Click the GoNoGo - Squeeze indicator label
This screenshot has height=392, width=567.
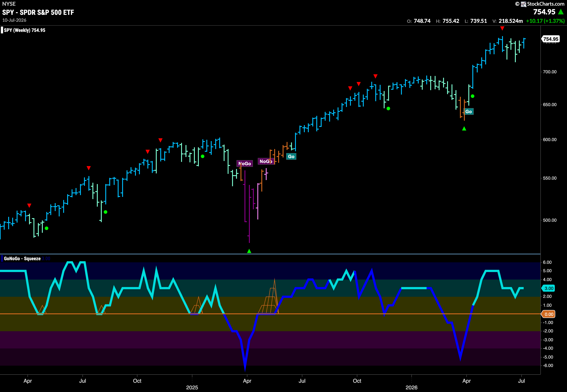tap(22, 259)
